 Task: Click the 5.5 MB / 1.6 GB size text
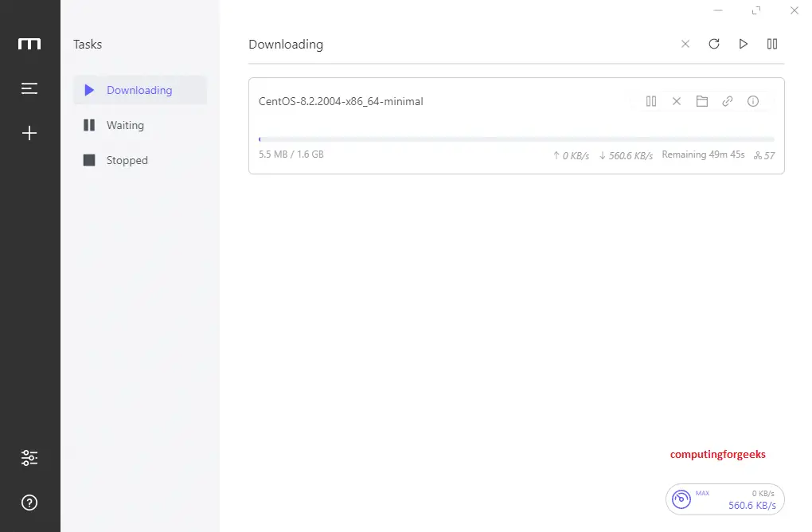point(291,155)
